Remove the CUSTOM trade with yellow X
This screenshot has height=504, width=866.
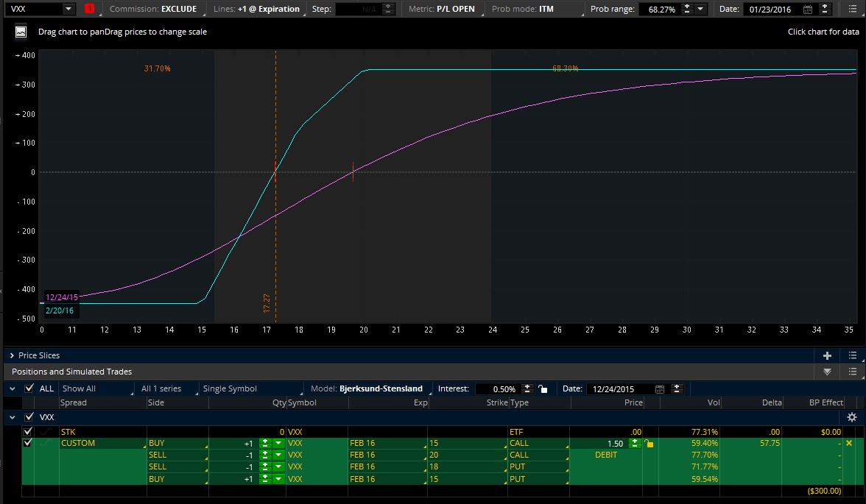pos(849,443)
